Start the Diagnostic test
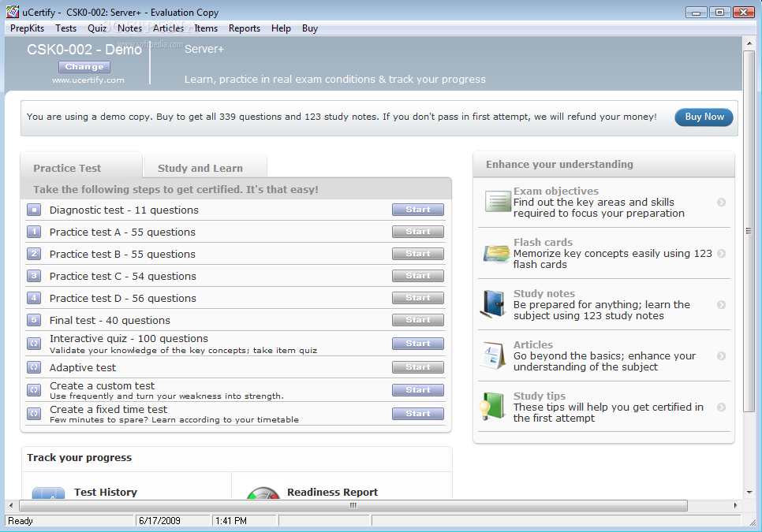Screen dimensions: 762x532 pos(418,210)
